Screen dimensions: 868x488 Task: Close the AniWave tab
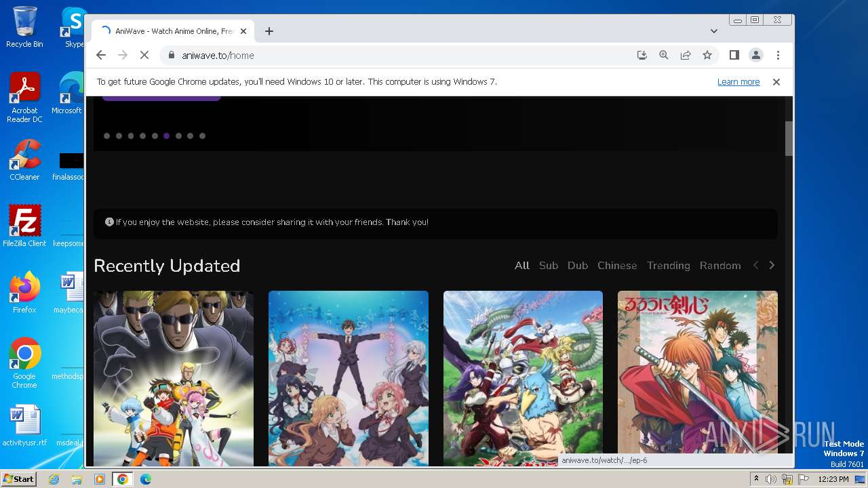(x=243, y=31)
